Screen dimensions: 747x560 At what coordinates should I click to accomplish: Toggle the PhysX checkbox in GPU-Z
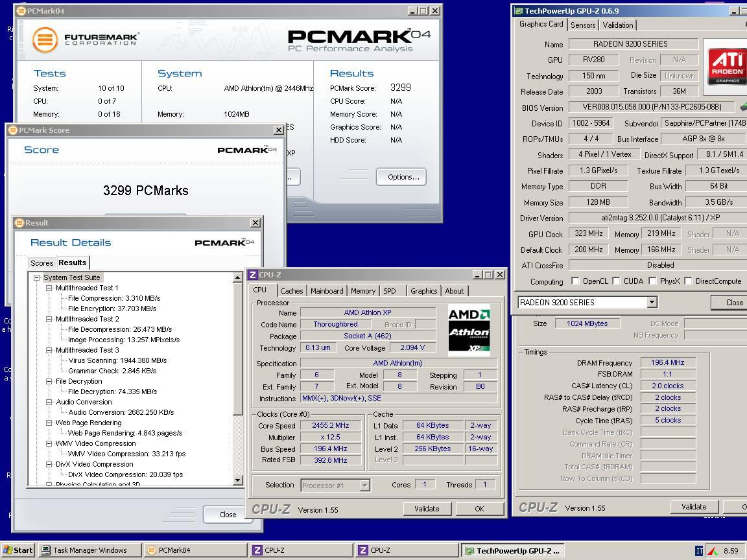[652, 281]
